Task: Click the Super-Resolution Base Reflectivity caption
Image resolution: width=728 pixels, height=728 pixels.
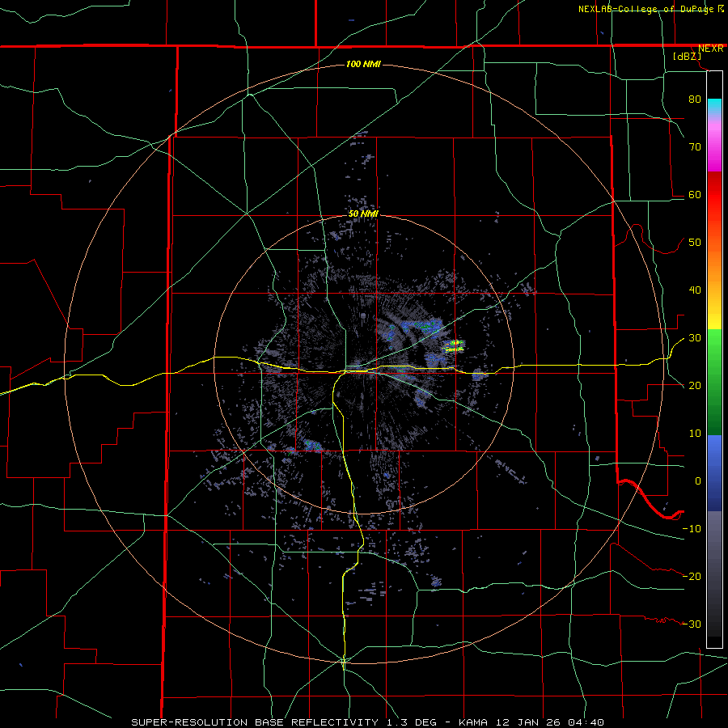Action: click(x=368, y=722)
